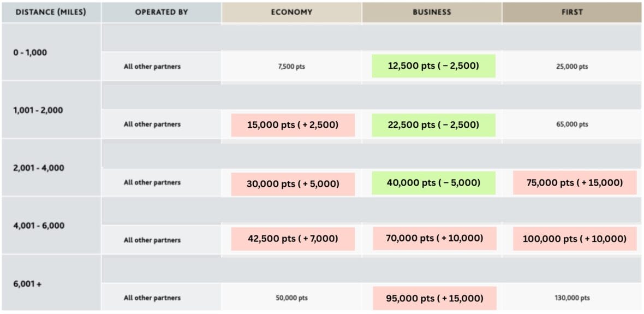Select the 6,001 + distance row label
This screenshot has width=644, height=314.
point(27,283)
